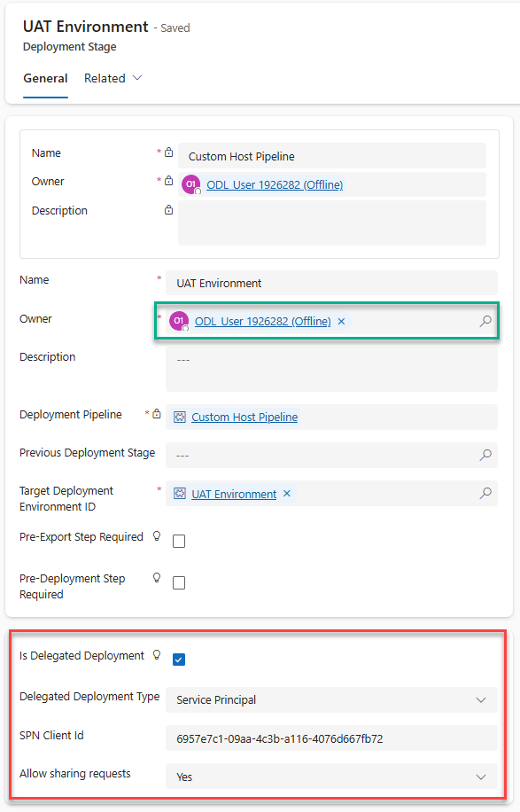This screenshot has width=520, height=812.
Task: Click the lock icon beside the Name field
Action: click(168, 152)
